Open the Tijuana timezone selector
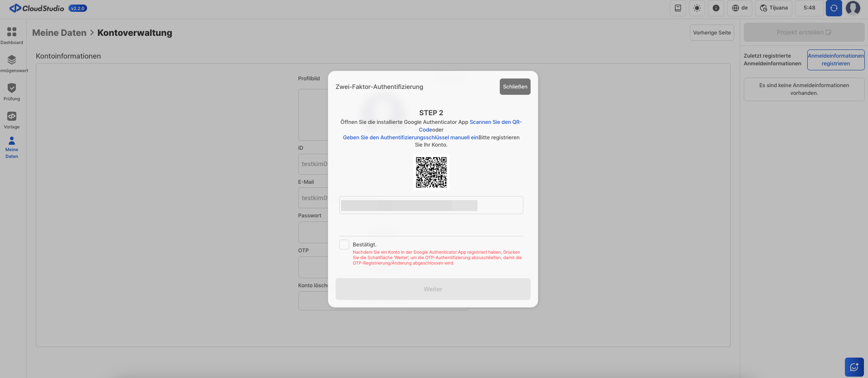 [774, 8]
